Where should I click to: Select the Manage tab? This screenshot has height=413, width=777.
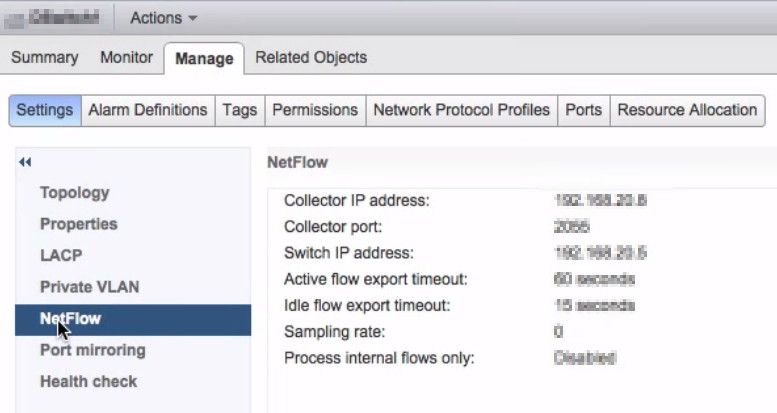click(204, 59)
